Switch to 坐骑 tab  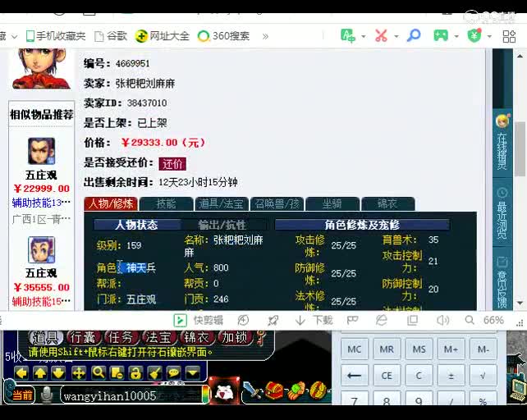(332, 204)
